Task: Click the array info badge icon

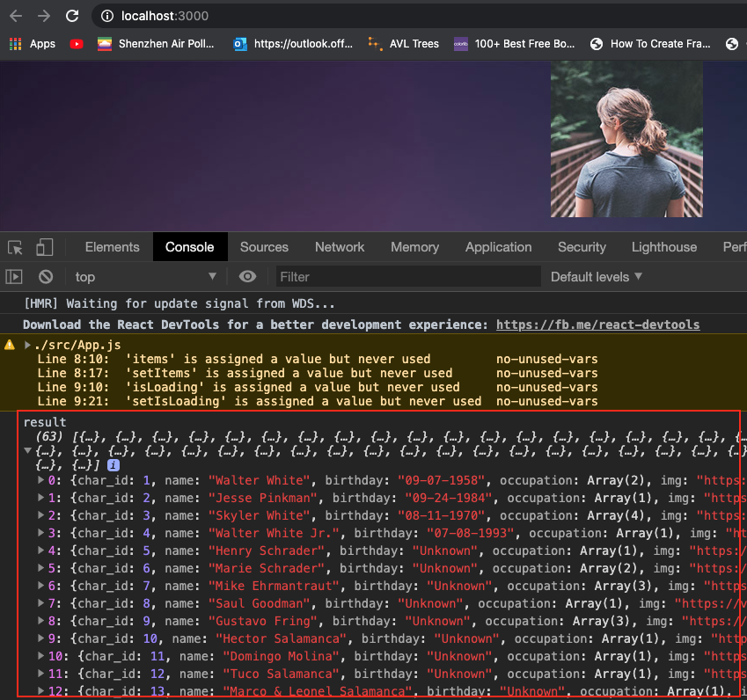Action: tap(114, 465)
